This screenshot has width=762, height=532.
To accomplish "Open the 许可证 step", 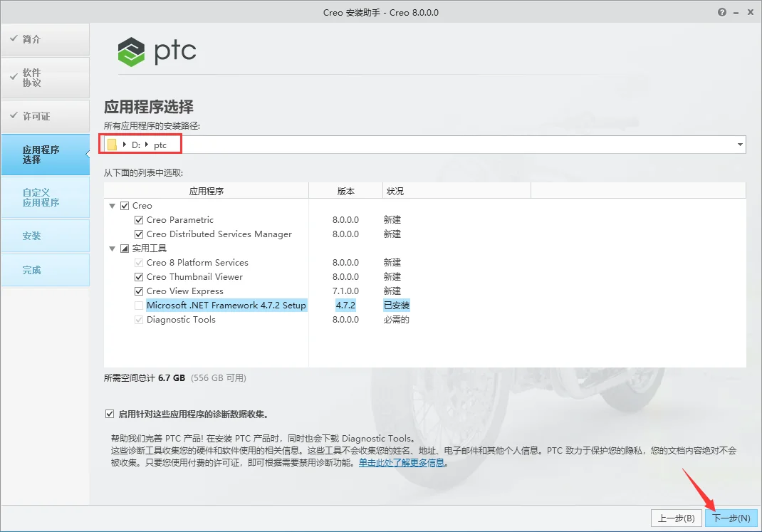I will [45, 116].
